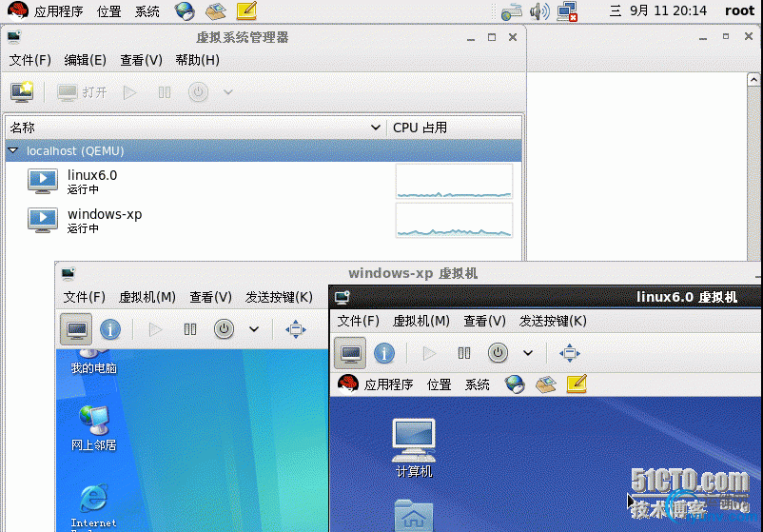
Task: Click the root user label in top panel
Action: (x=739, y=10)
